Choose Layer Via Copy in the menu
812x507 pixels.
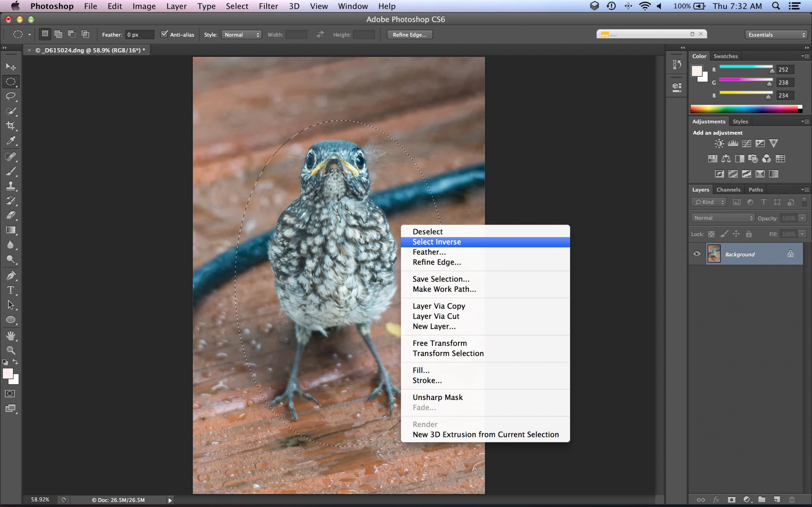click(x=438, y=306)
